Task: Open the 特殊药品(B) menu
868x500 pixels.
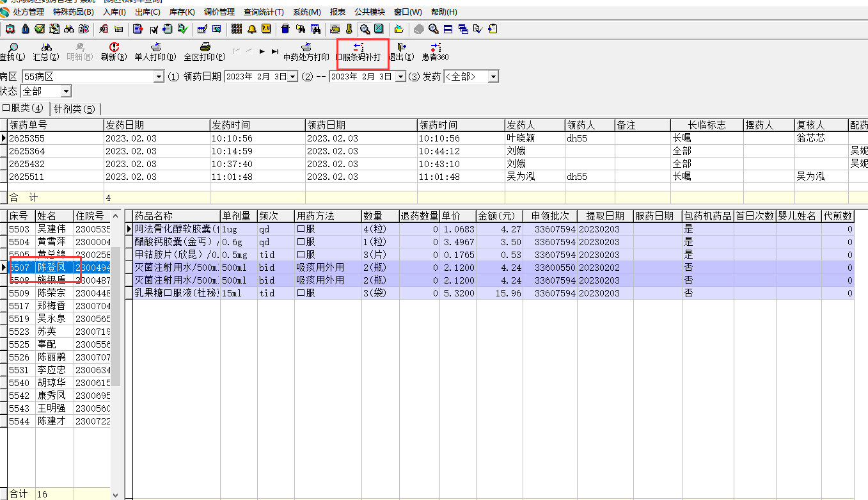Action: (74, 12)
